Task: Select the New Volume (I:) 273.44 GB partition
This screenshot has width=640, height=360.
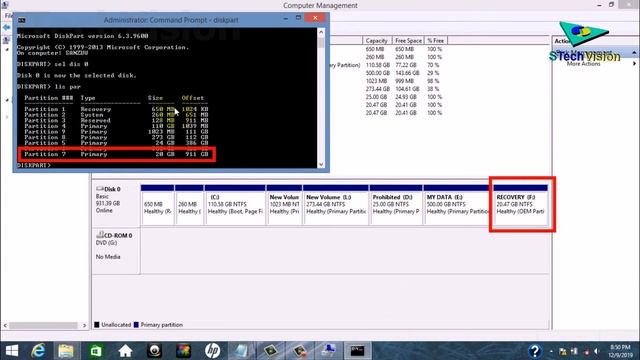Action: tap(336, 204)
